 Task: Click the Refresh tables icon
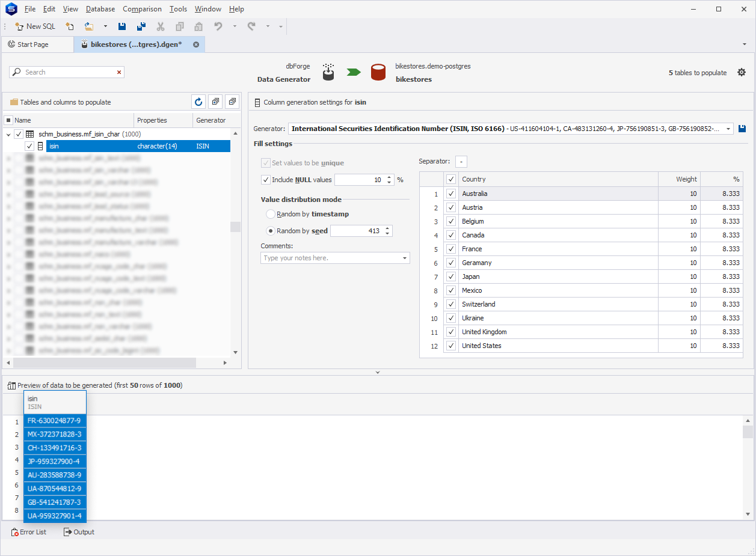pyautogui.click(x=198, y=102)
